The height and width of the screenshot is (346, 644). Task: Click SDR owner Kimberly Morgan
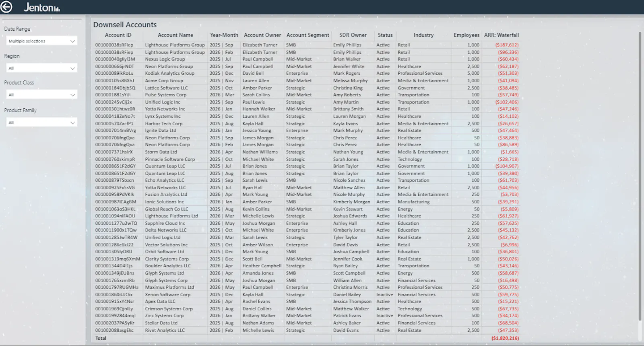tap(351, 202)
